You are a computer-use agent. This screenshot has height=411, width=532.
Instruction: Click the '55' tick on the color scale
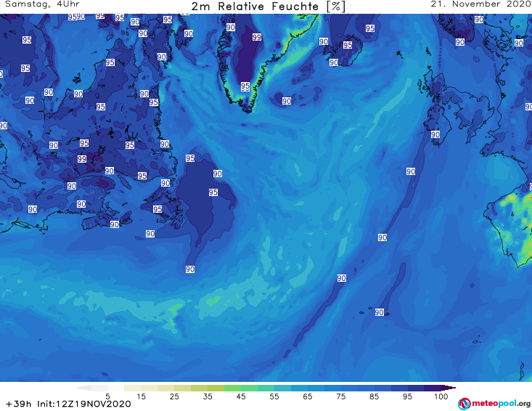tap(274, 396)
